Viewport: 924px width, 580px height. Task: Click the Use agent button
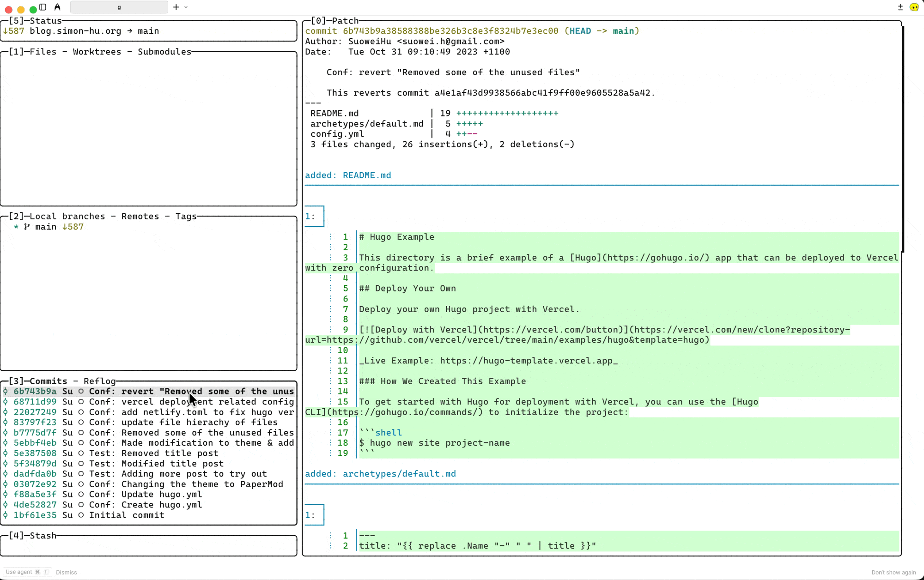(x=26, y=572)
